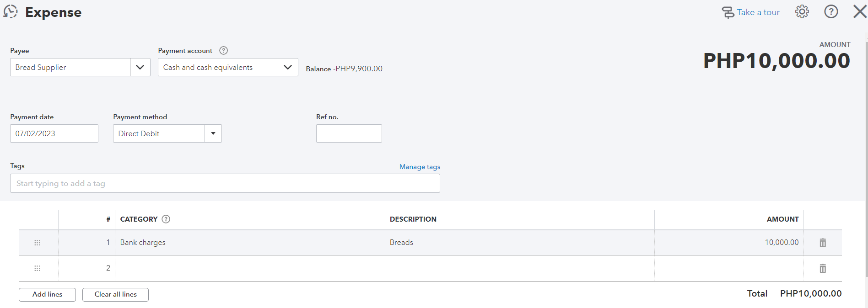Click the drag handle for line 1
This screenshot has height=308, width=868.
coord(38,243)
